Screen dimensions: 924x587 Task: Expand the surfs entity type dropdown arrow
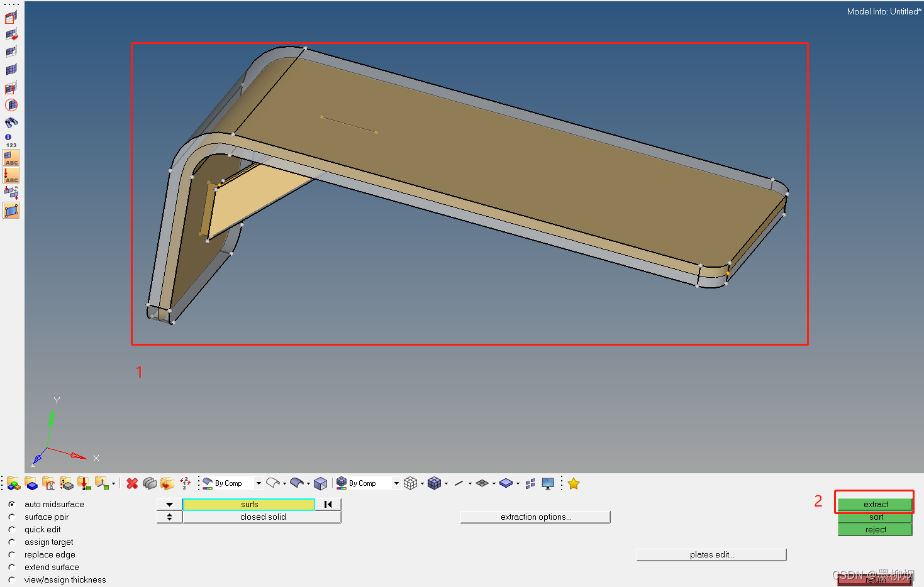click(169, 505)
